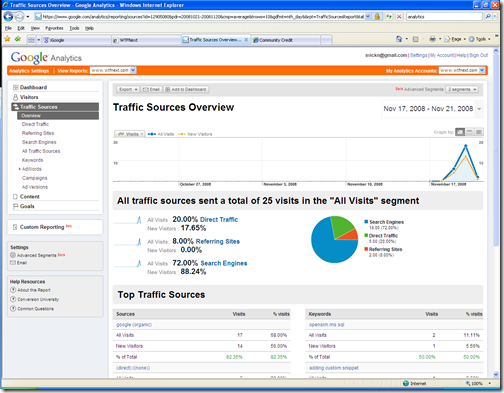Click the Direct Traffic sparkline

point(128,220)
